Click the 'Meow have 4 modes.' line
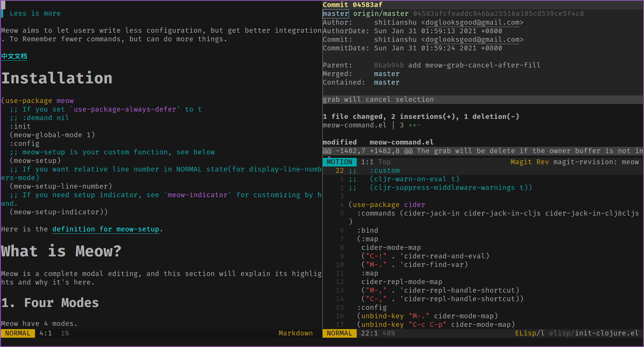Viewport: 644px width, 347px height. click(39, 324)
